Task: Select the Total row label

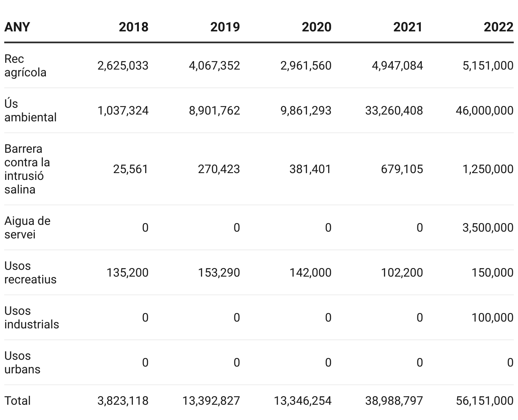Action: pyautogui.click(x=17, y=400)
